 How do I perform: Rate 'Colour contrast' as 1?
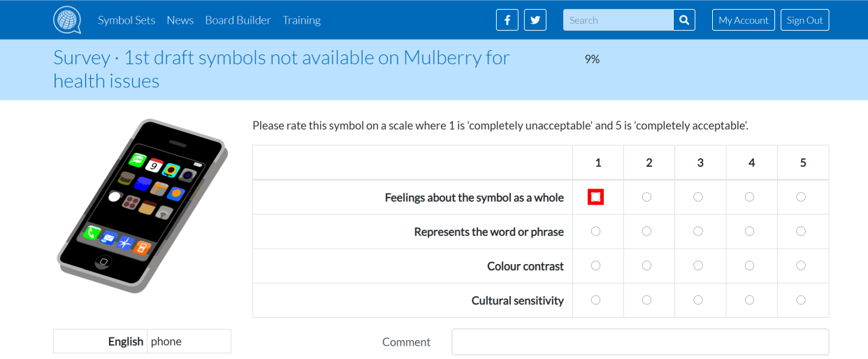595,265
